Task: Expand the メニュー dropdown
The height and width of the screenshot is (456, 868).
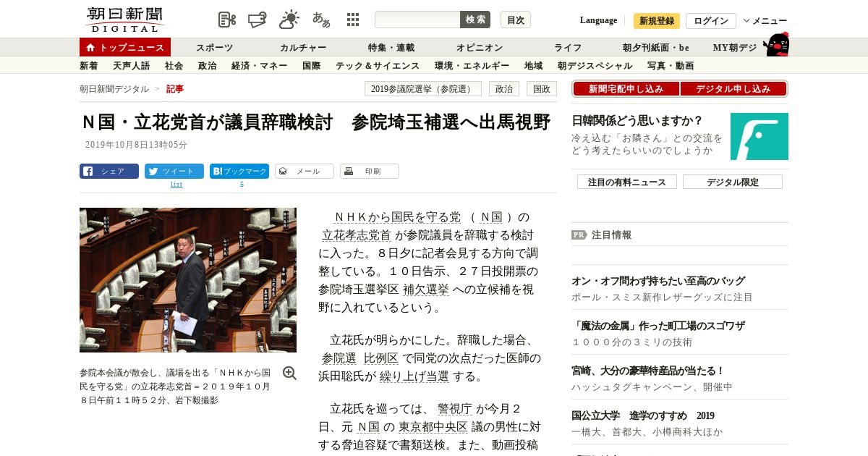Action: pyautogui.click(x=765, y=21)
